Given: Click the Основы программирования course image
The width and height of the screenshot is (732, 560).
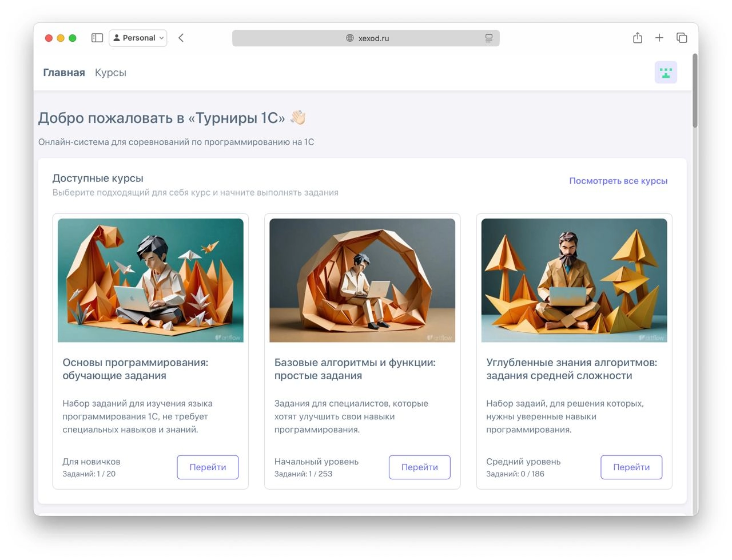Looking at the screenshot, I should (x=150, y=280).
